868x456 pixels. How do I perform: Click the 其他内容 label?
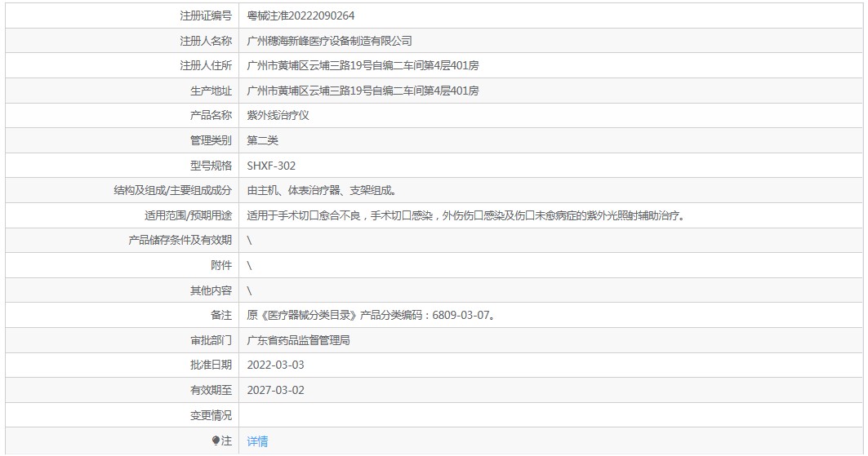coord(211,290)
